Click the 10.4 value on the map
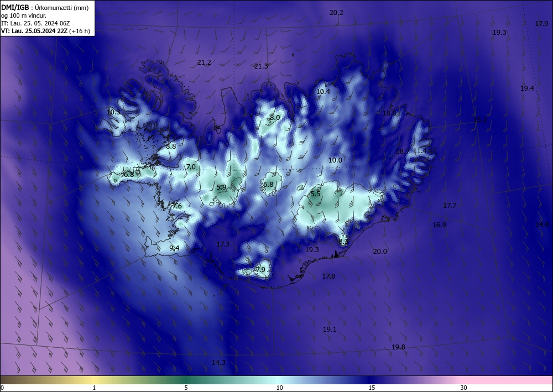Screen dimensions: 553x392 pyautogui.click(x=323, y=92)
